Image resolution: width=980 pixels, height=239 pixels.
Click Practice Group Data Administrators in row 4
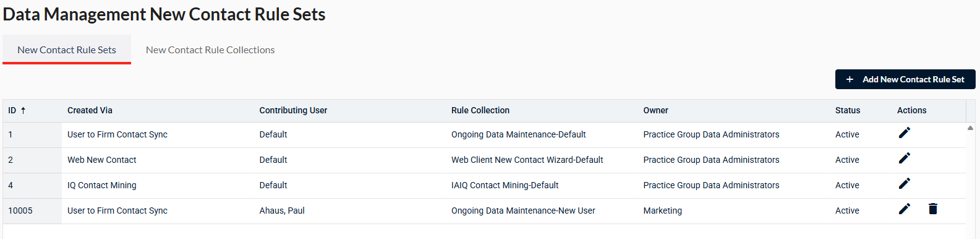click(x=711, y=185)
